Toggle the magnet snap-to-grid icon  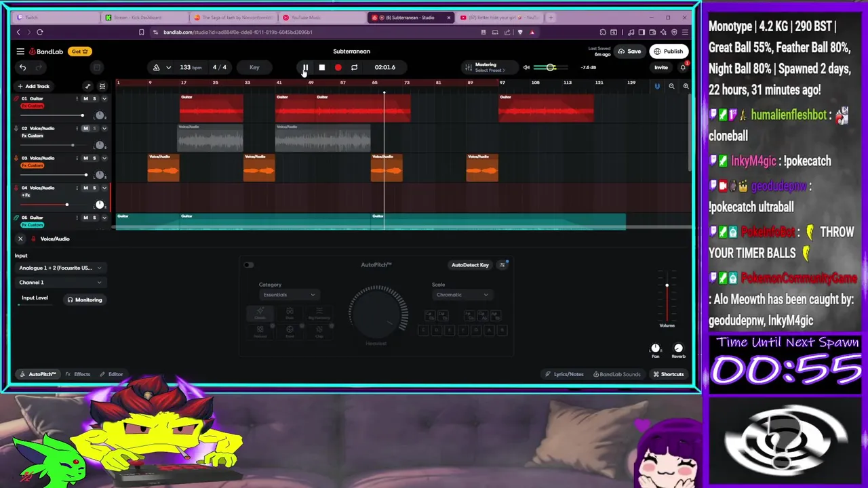tap(656, 86)
